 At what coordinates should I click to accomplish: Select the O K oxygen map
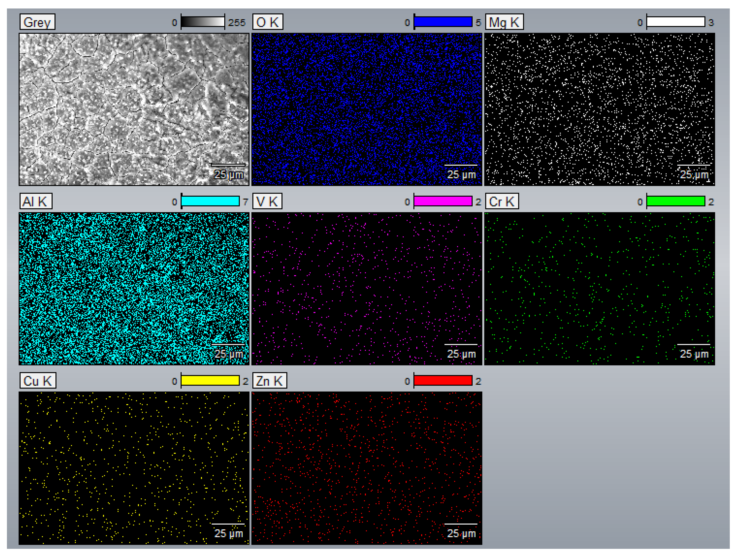tap(367, 109)
